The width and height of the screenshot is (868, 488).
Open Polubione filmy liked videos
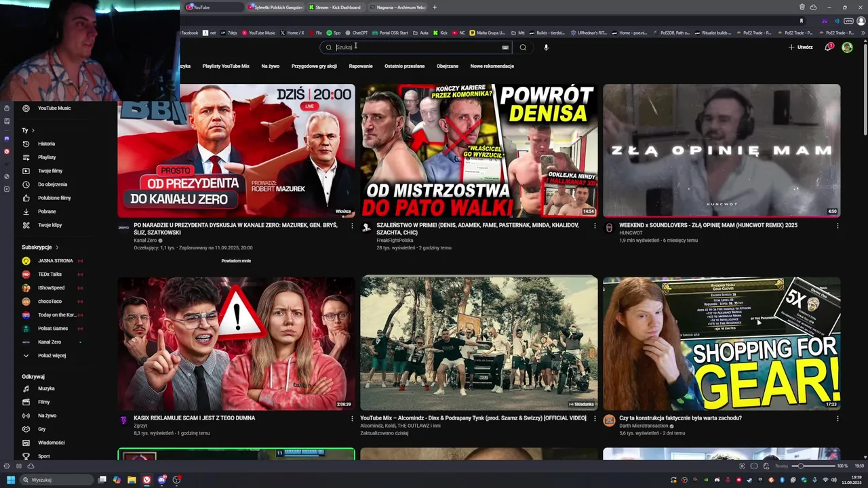pos(54,198)
